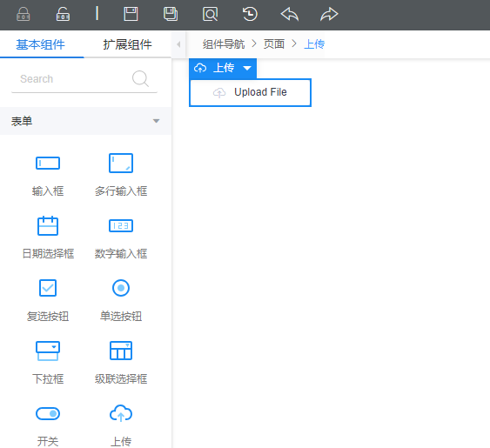This screenshot has width=490, height=448.
Task: Select the 复选按钮 checkbox icon
Action: (x=48, y=288)
